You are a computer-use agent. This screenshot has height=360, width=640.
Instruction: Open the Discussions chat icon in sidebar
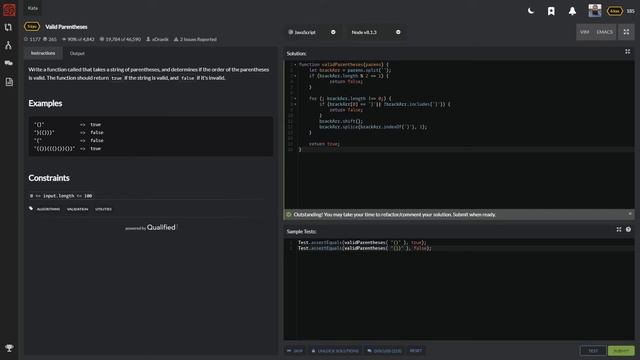[9, 63]
